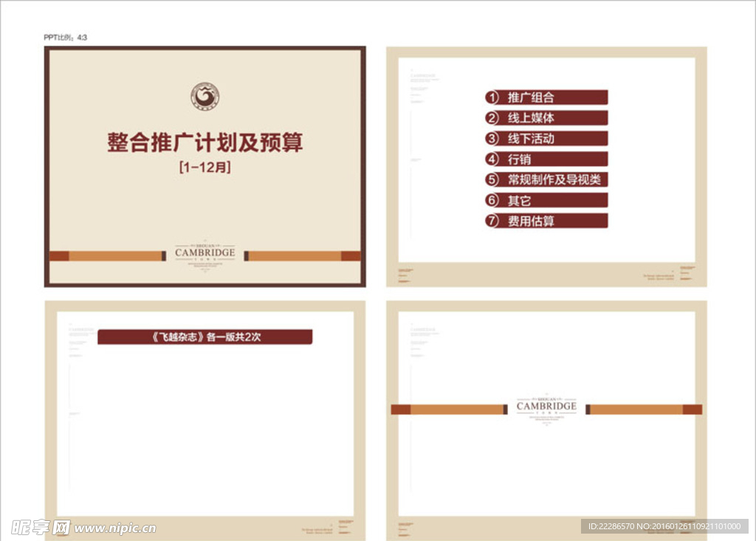756x541 pixels.
Task: Click the circled number 4 beside 行销
Action: point(492,159)
